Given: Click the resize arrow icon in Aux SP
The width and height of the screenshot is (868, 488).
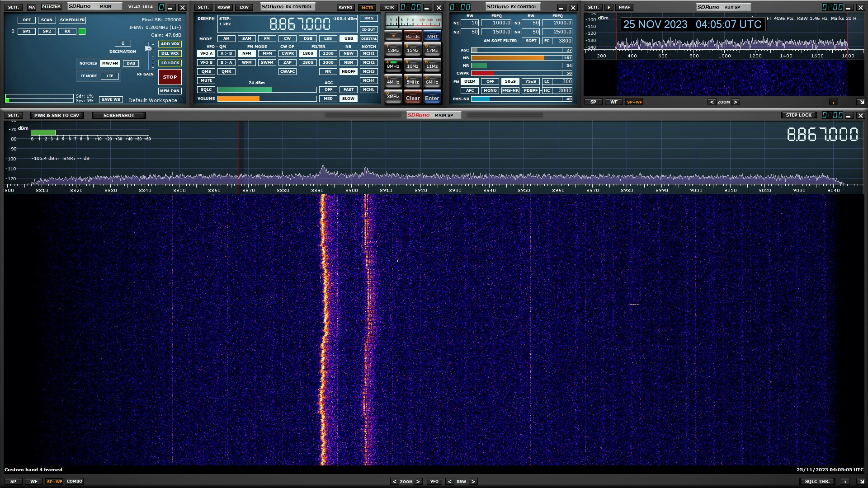Looking at the screenshot, I should point(861,102).
